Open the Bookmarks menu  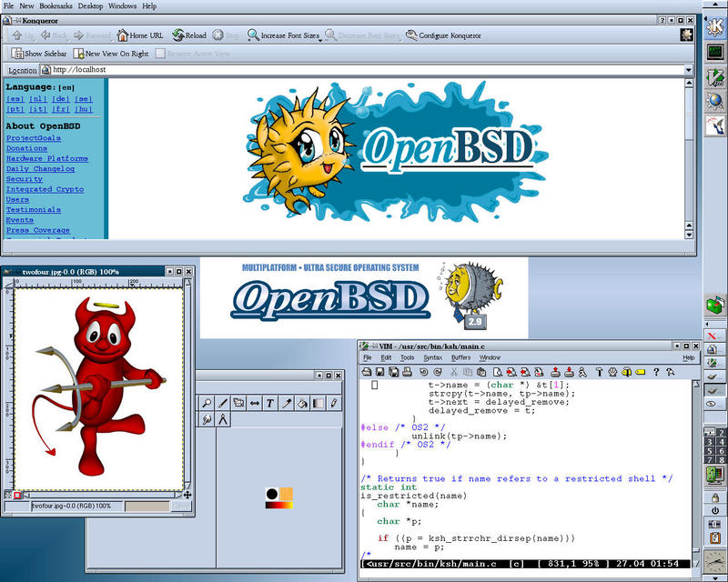(x=56, y=6)
